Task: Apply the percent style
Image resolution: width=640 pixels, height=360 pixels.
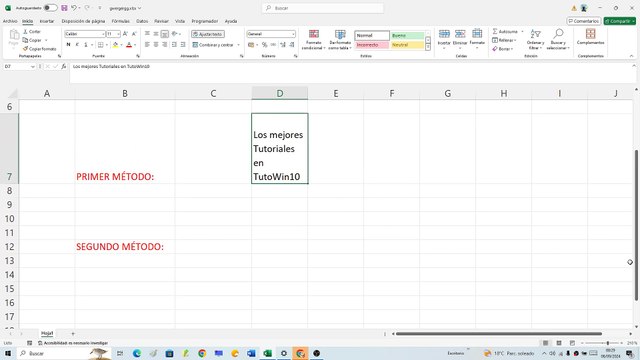Action: [264, 44]
